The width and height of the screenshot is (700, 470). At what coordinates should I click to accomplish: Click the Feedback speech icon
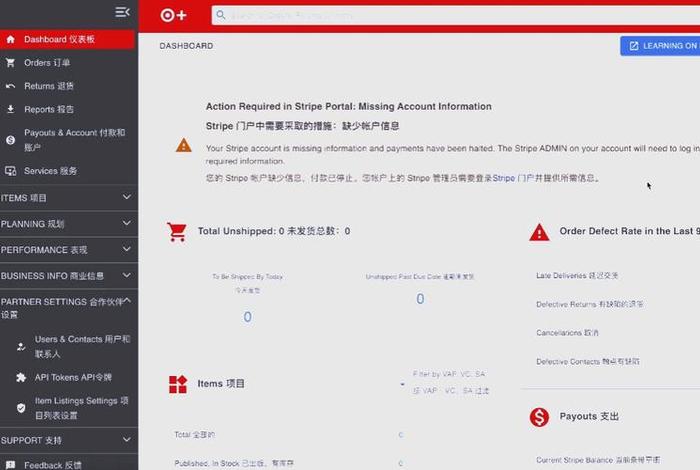(x=11, y=465)
